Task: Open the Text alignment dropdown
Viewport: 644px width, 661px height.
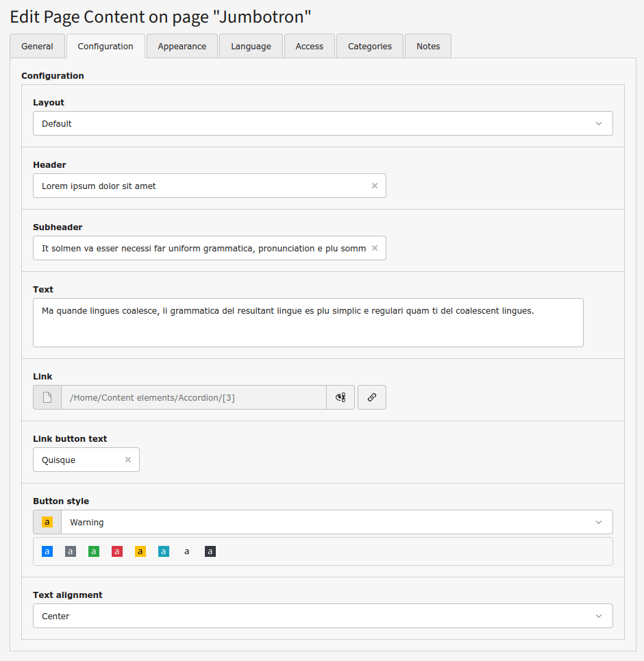Action: click(x=323, y=616)
